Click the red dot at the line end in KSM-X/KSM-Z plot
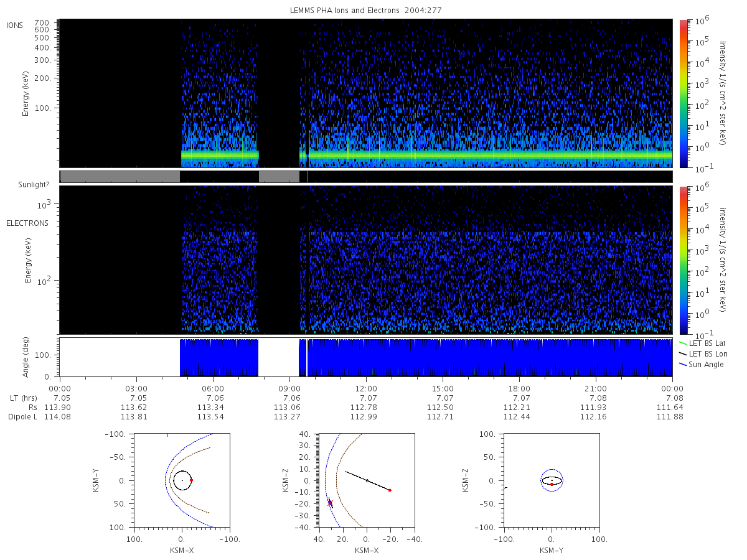 (x=390, y=490)
